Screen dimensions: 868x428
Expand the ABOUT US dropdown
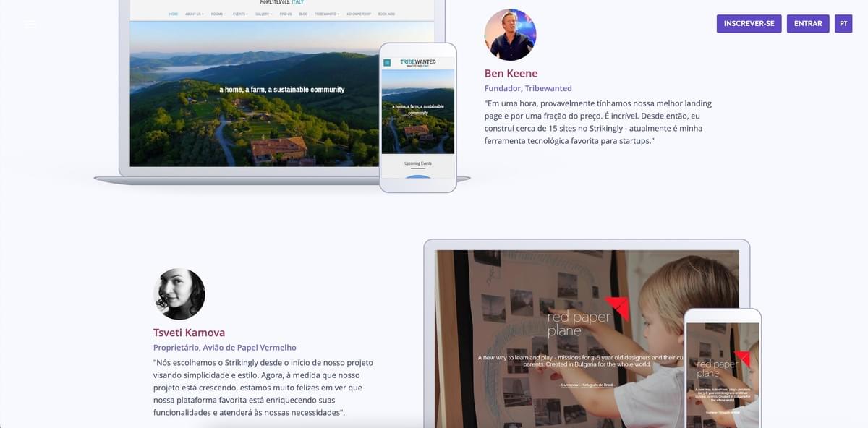[194, 13]
